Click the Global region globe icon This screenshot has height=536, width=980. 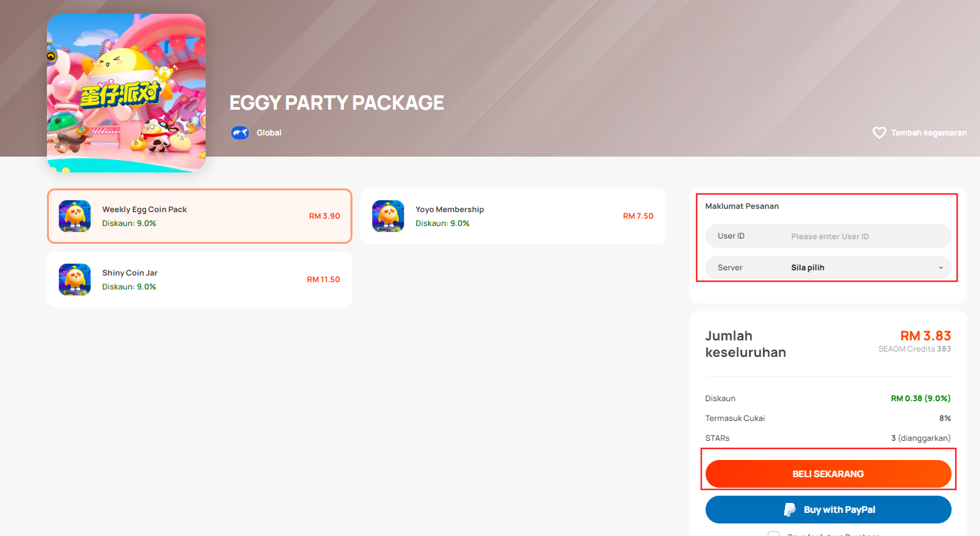click(x=239, y=133)
